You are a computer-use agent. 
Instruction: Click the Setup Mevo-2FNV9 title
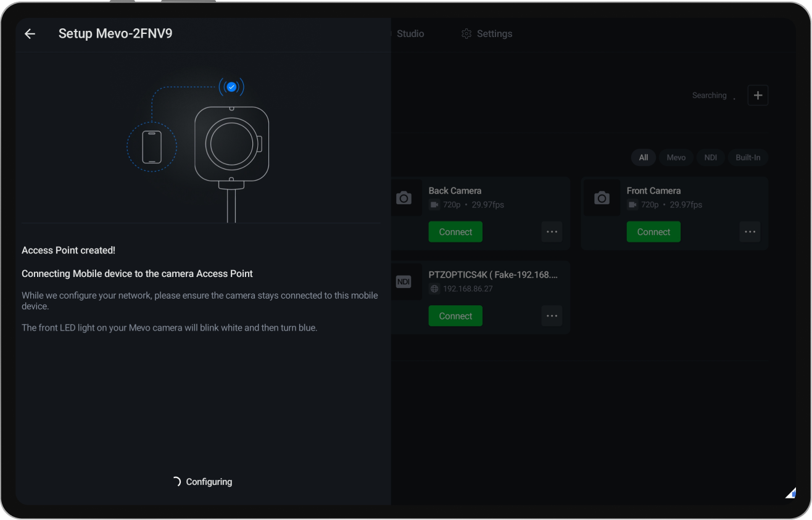tap(115, 34)
